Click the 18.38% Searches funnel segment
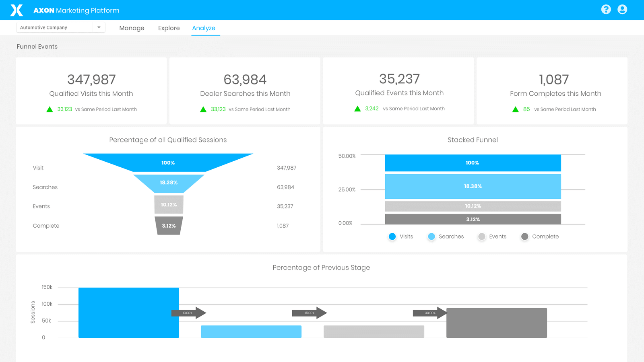 pos(169,183)
